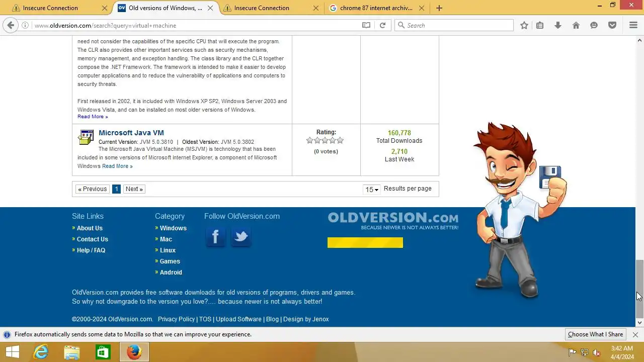Switch to chrome 87 internet archive tab

point(376,8)
